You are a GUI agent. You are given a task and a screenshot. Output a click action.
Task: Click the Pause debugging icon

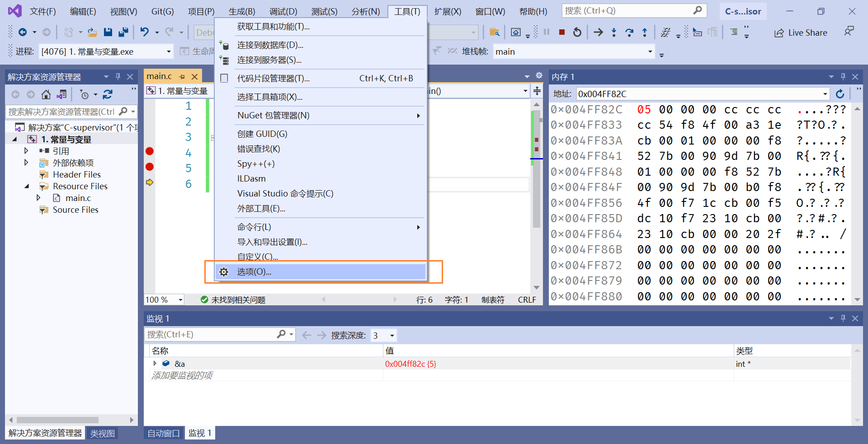tap(547, 32)
